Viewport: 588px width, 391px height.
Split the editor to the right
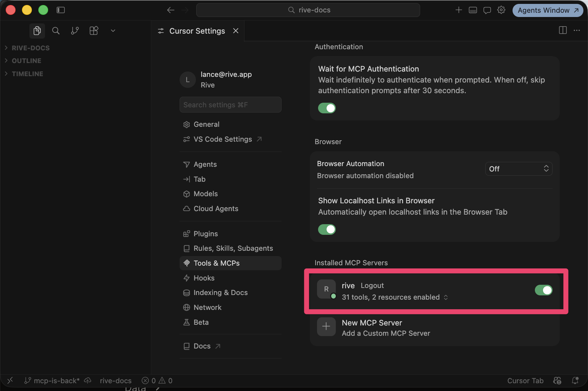(563, 30)
